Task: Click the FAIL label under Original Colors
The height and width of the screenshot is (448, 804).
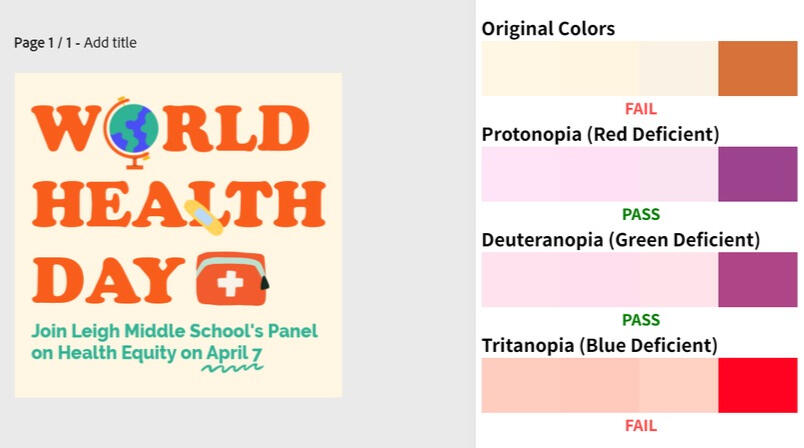Action: coord(640,109)
